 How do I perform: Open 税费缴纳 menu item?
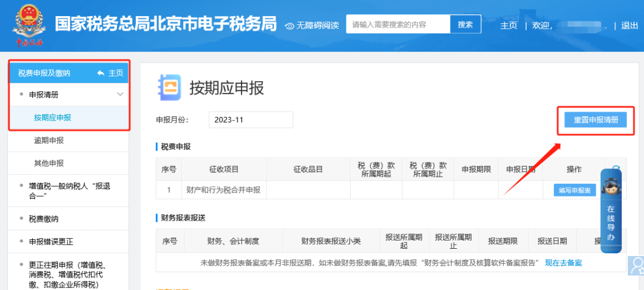tap(69, 218)
